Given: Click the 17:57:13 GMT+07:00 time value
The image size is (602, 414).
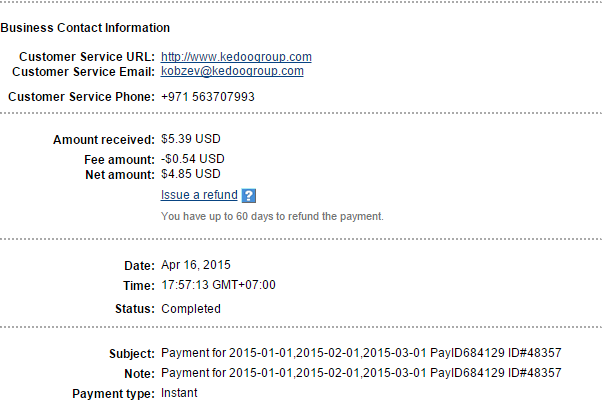Looking at the screenshot, I should pyautogui.click(x=218, y=285).
